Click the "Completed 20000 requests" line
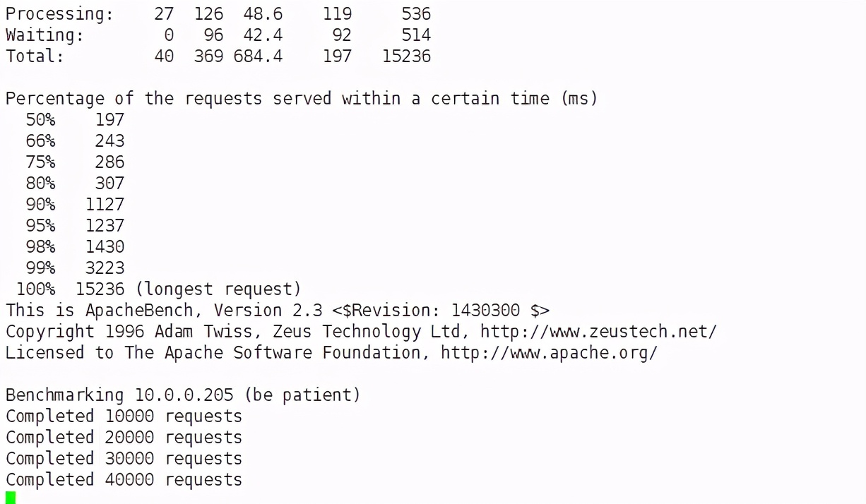 (x=124, y=437)
